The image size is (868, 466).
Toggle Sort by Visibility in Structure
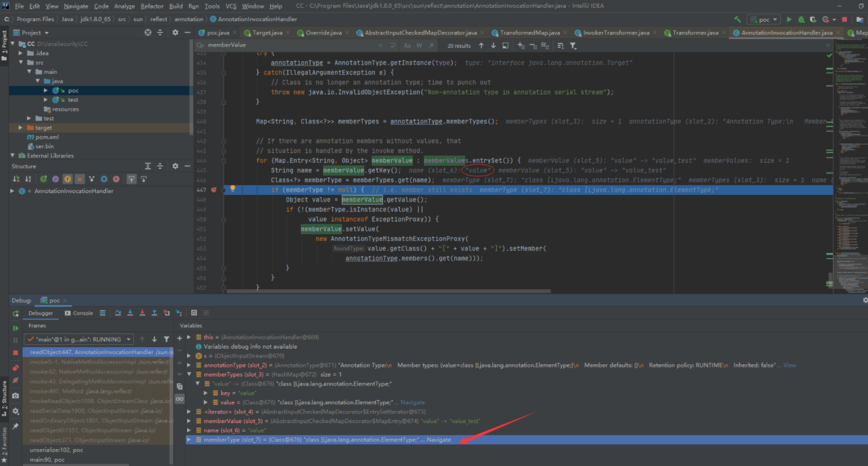pos(16,179)
